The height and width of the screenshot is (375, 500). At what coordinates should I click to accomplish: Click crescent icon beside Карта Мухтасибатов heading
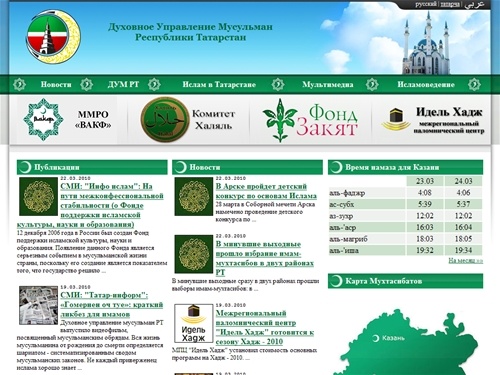pos(336,281)
